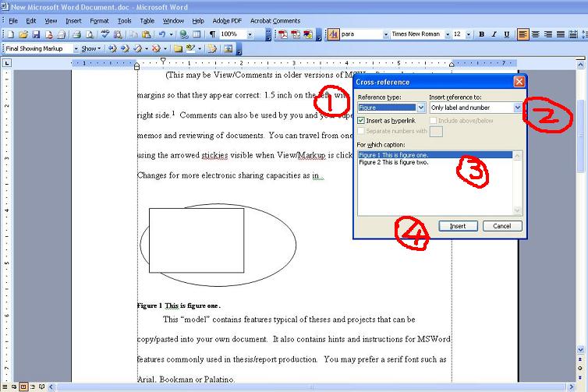
Task: Uncheck Insert as hyperlink checkbox
Action: (360, 121)
